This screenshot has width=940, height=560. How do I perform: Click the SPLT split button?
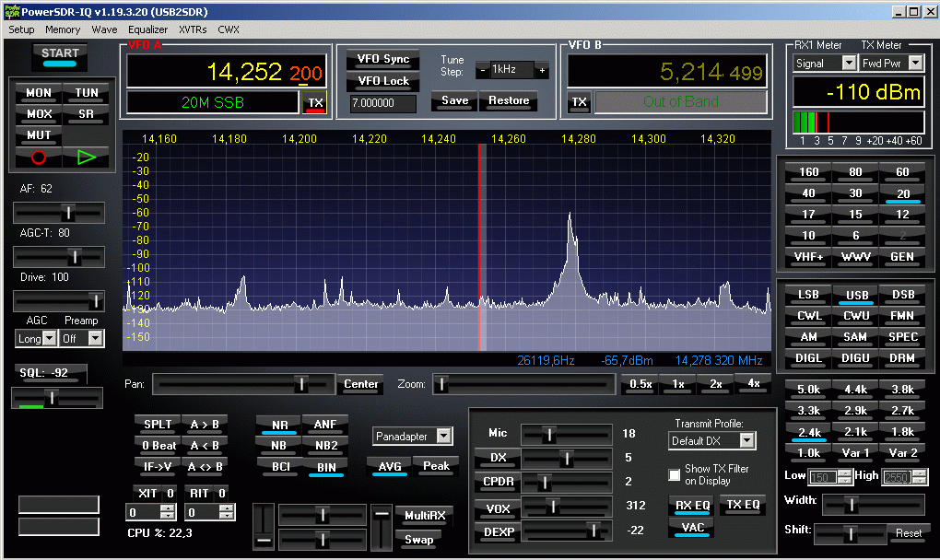158,425
